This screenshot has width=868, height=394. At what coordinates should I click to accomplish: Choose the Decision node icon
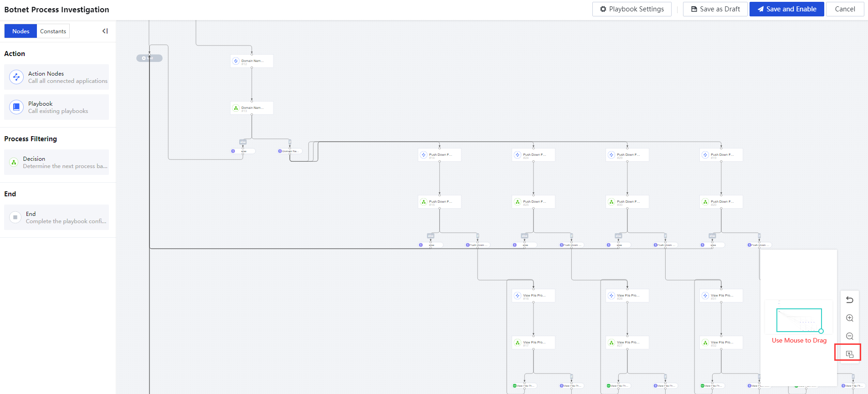14,162
